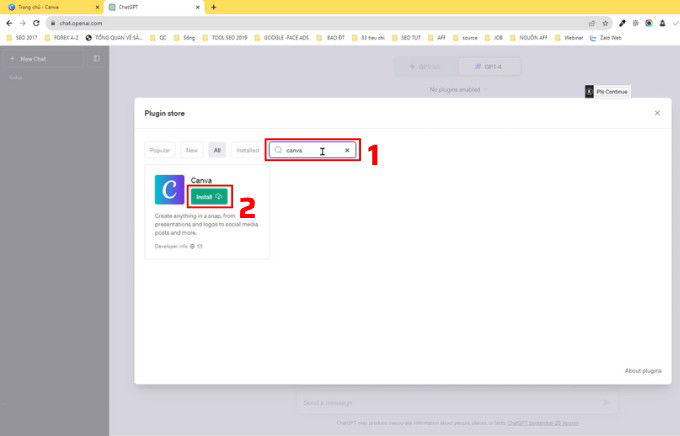Click the Canva plugin logo thumbnail
This screenshot has width=680, height=436.
[170, 190]
